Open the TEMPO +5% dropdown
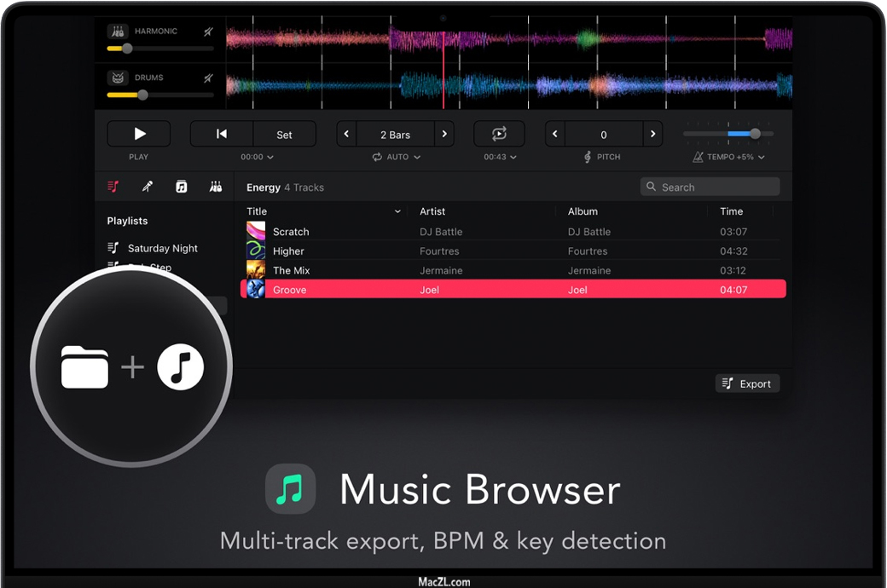The height and width of the screenshot is (588, 887). pos(729,157)
